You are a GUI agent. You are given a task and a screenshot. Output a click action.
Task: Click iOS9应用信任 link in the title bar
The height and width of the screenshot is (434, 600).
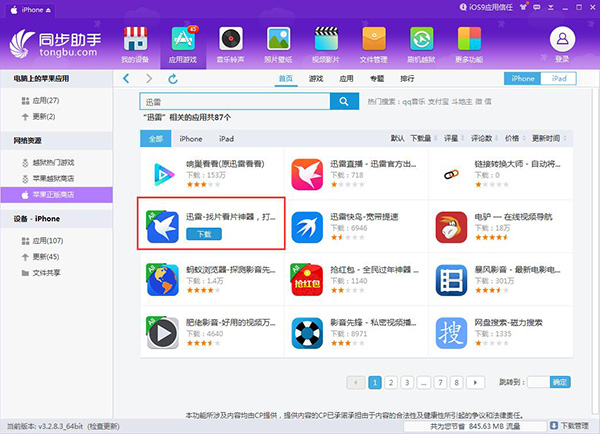tap(486, 7)
